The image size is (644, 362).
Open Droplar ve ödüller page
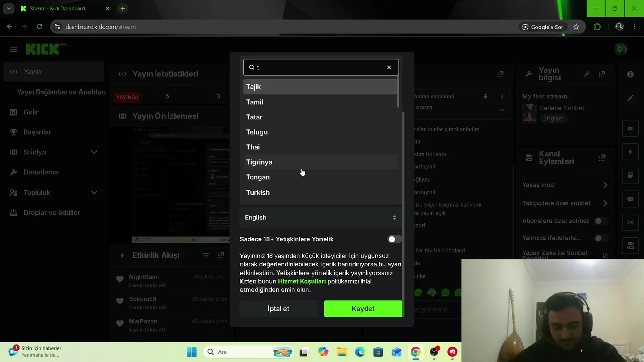point(53,213)
